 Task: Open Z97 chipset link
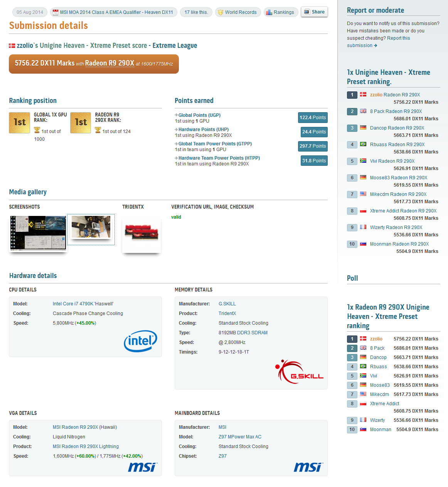[222, 456]
